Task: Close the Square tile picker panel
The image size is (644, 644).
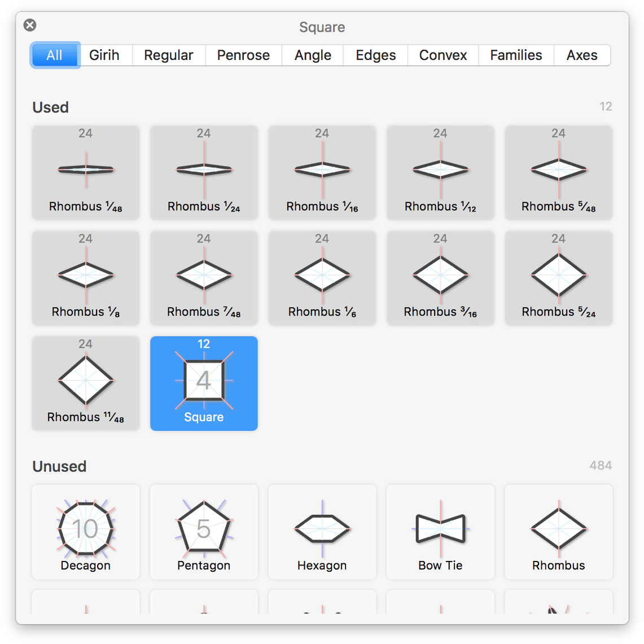Action: tap(30, 25)
